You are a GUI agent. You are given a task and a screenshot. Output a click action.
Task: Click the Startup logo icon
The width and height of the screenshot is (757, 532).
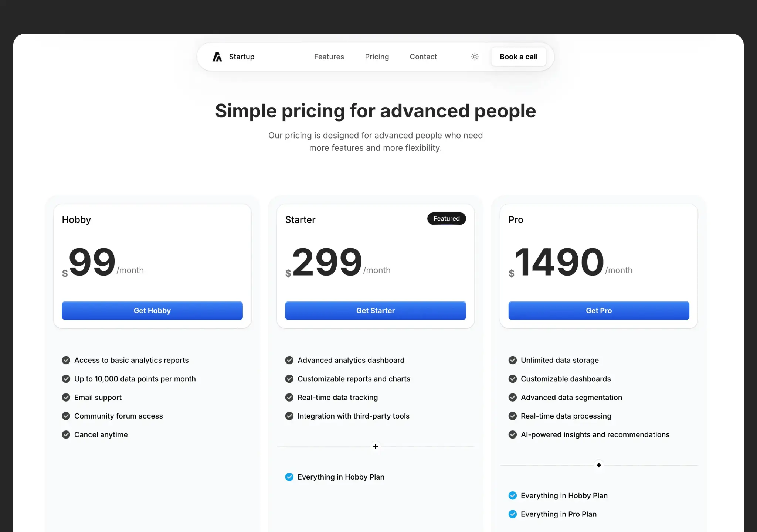(x=217, y=57)
